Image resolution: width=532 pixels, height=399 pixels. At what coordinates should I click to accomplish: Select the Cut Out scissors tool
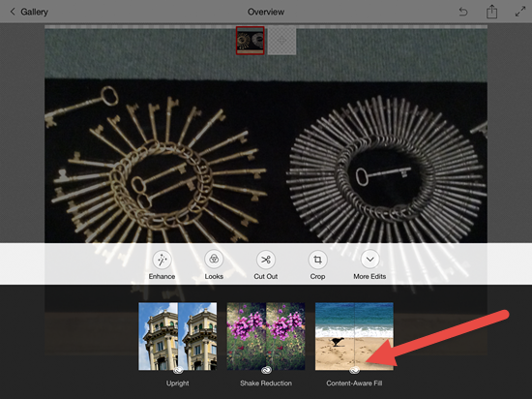266,260
